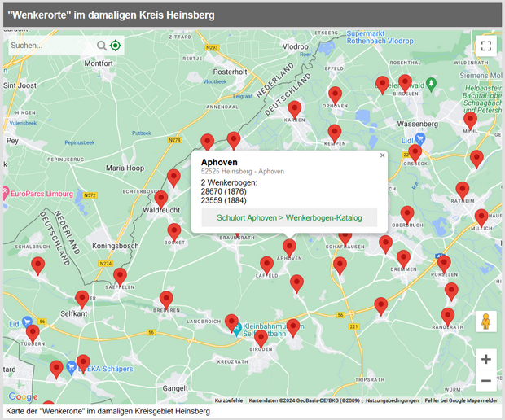
Task: Click the Koningsbosch town label
Action: (x=116, y=246)
